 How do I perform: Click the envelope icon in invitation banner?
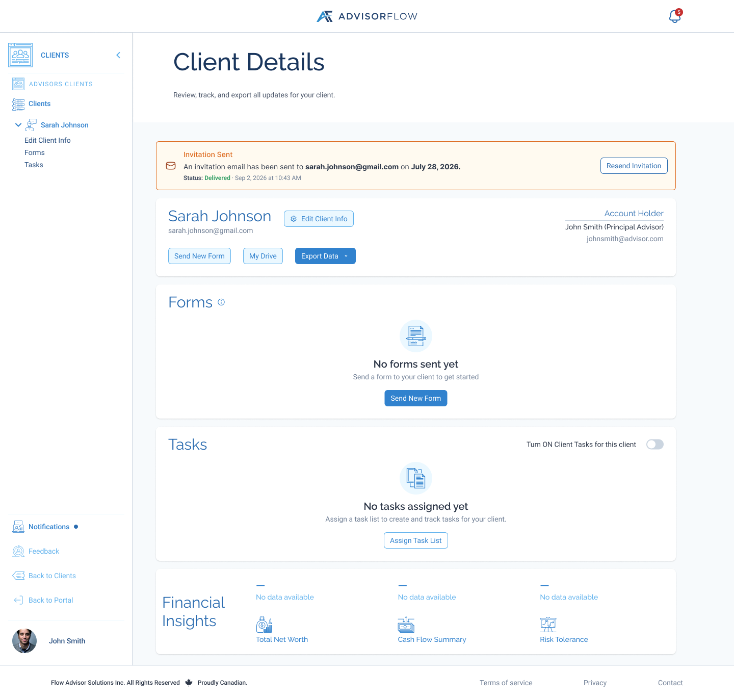click(171, 166)
